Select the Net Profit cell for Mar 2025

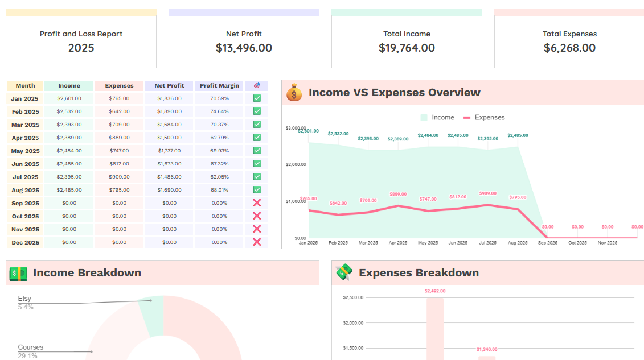(x=169, y=125)
